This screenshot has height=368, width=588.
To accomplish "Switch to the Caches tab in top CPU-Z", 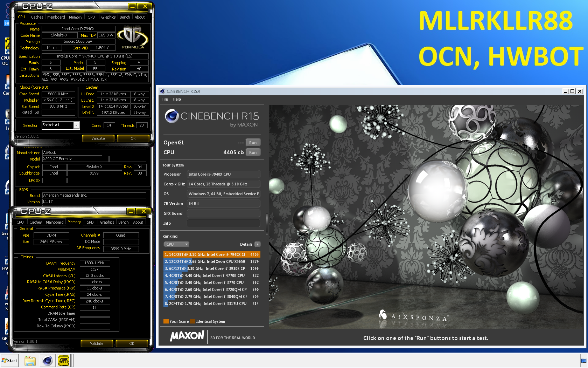I will pos(37,17).
